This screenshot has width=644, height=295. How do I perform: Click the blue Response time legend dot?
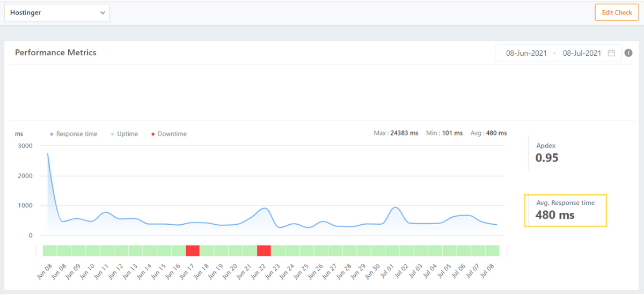pyautogui.click(x=52, y=134)
